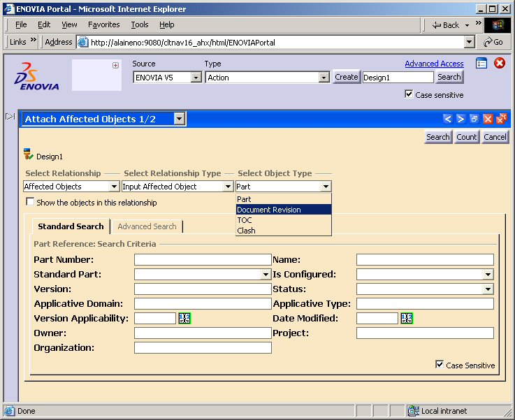Screen dimensions: 515x420
Task: Open Version Applicability picker icon
Action: pos(184,318)
